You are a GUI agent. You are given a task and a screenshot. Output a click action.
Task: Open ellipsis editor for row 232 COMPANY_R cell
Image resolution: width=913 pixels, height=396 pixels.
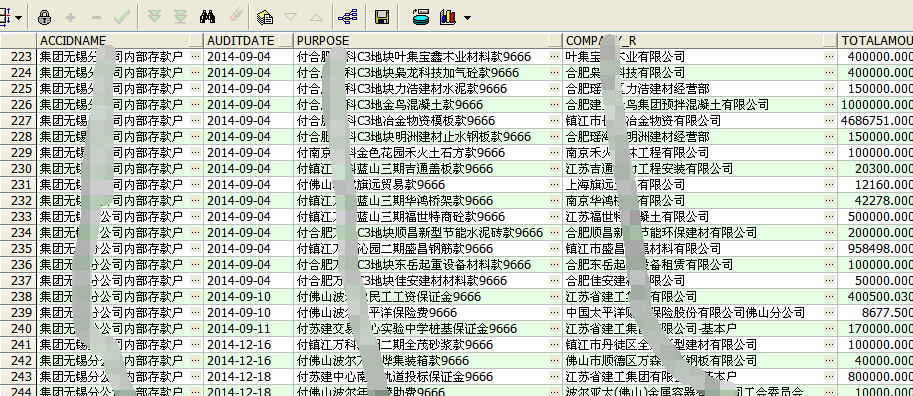tap(830, 201)
